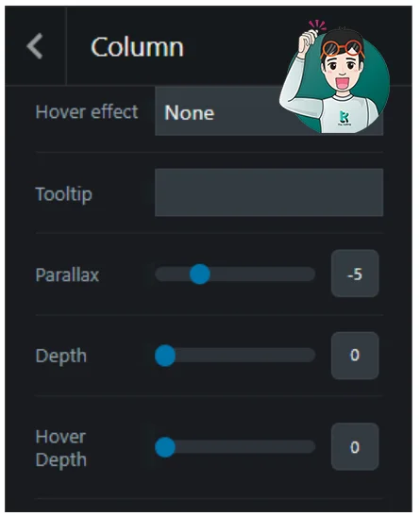Image resolution: width=420 pixels, height=516 pixels.
Task: Click the Tooltip label
Action: click(x=64, y=194)
